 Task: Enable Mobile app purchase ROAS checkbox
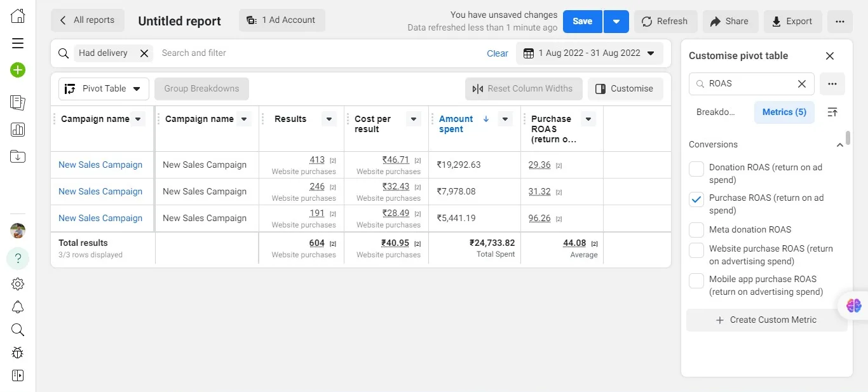point(696,280)
